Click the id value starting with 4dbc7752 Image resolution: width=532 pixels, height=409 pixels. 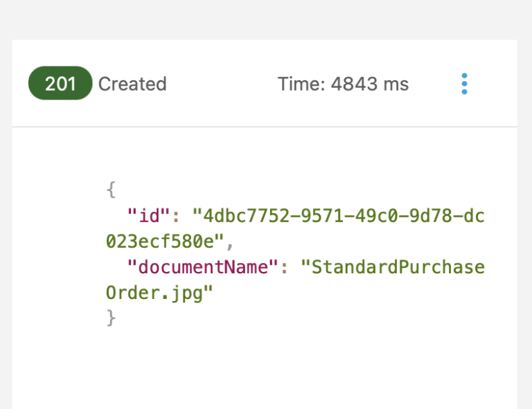pyautogui.click(x=339, y=215)
